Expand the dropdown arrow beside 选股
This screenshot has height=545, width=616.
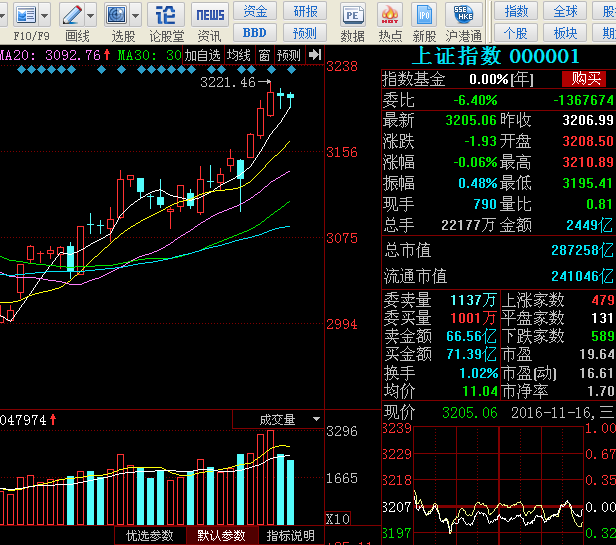click(x=136, y=15)
